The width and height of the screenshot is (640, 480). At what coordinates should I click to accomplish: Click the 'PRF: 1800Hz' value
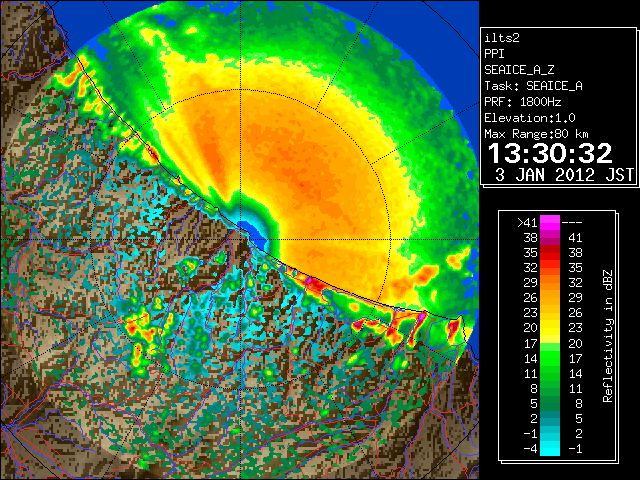pos(522,102)
